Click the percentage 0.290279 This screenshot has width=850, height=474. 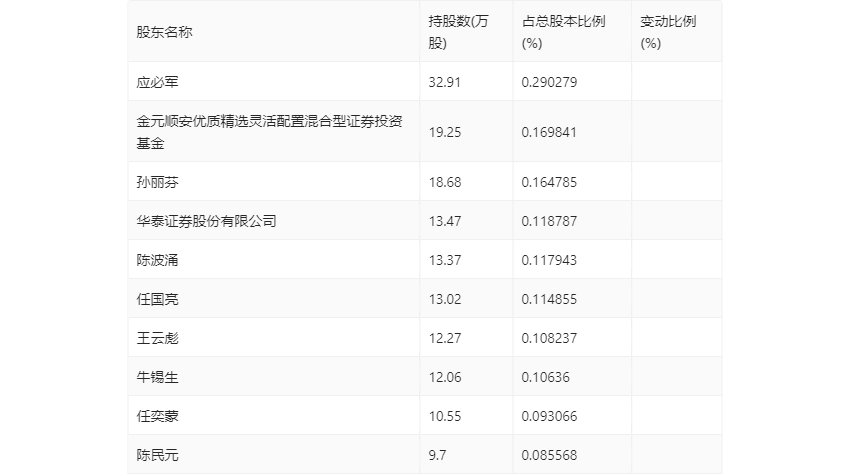coord(549,82)
